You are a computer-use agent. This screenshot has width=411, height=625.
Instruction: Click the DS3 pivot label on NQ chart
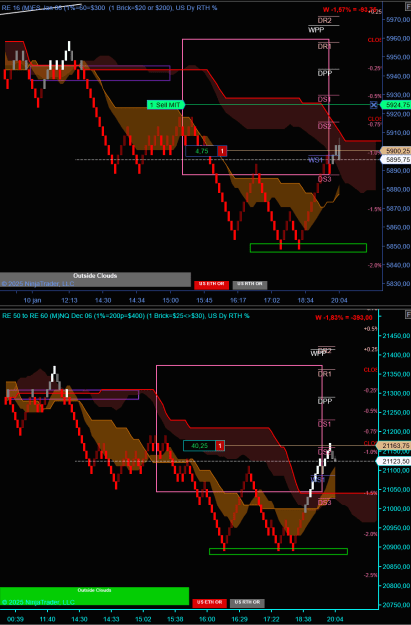(x=324, y=503)
